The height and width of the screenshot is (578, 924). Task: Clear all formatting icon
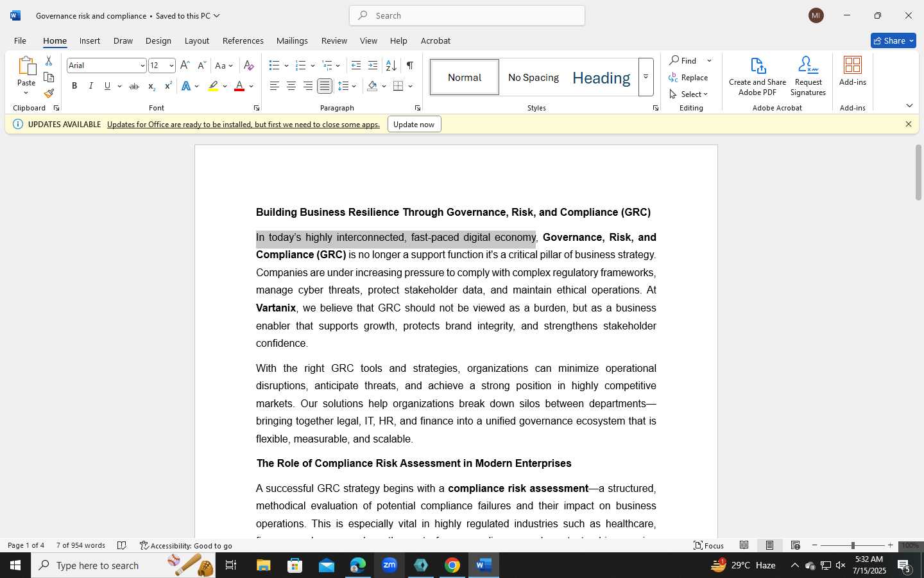249,66
